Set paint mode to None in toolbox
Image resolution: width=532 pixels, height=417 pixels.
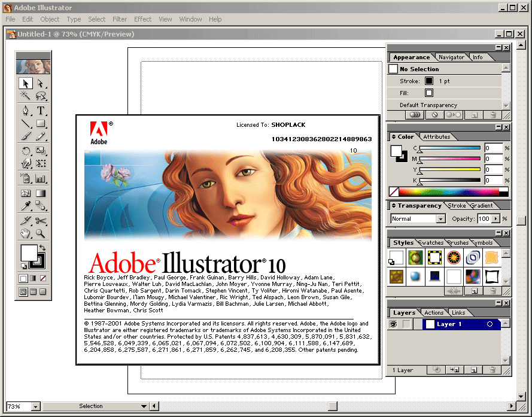click(42, 279)
